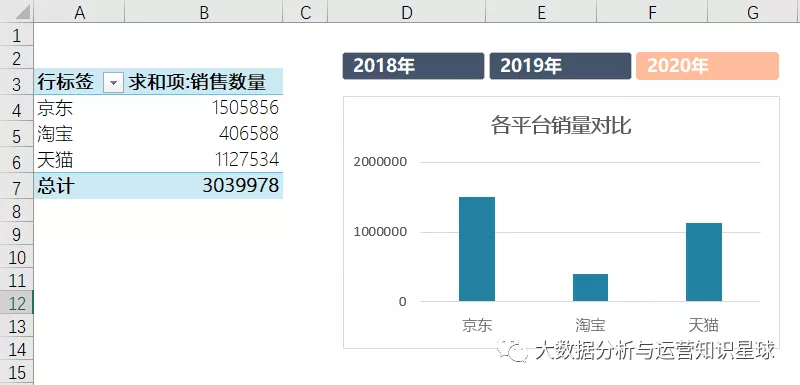Select column F header

[x=652, y=12]
